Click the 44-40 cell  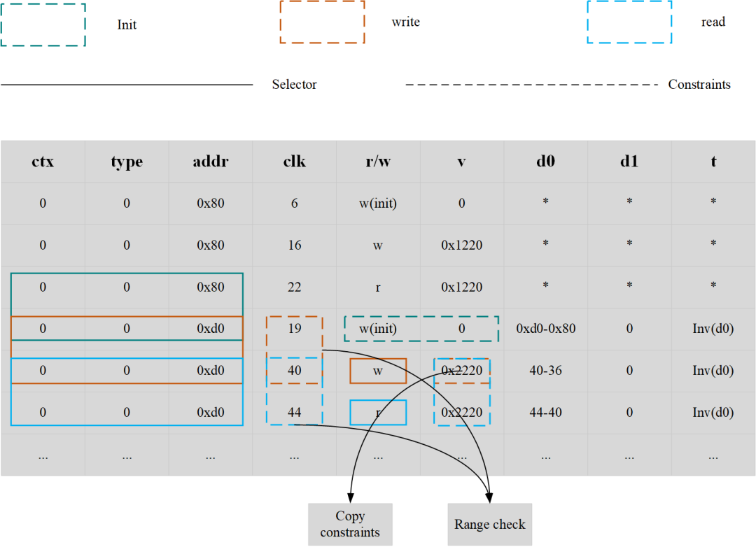pyautogui.click(x=546, y=413)
